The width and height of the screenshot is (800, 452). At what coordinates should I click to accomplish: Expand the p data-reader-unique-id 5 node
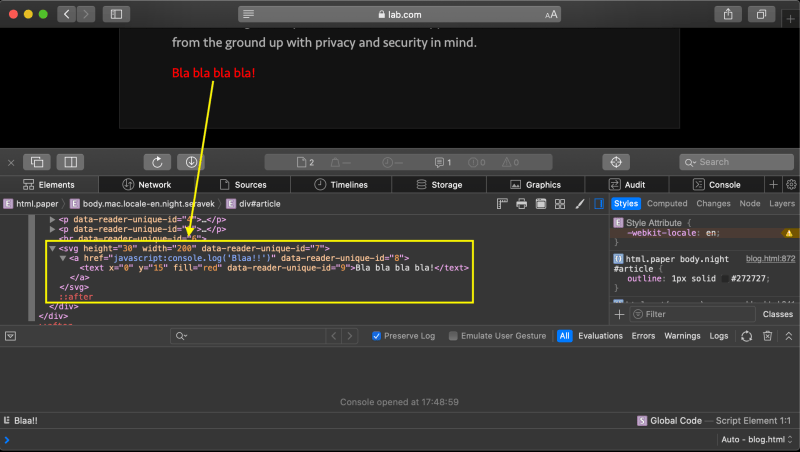click(x=52, y=229)
